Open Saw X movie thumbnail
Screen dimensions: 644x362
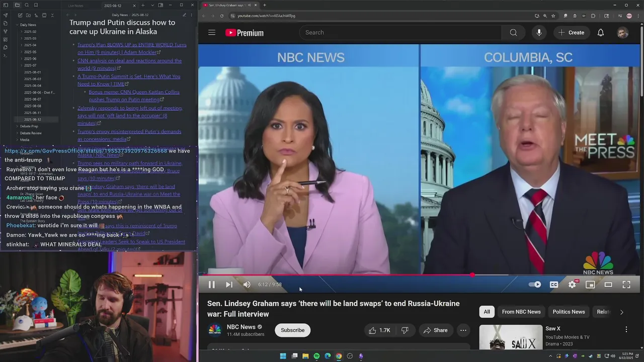511,337
